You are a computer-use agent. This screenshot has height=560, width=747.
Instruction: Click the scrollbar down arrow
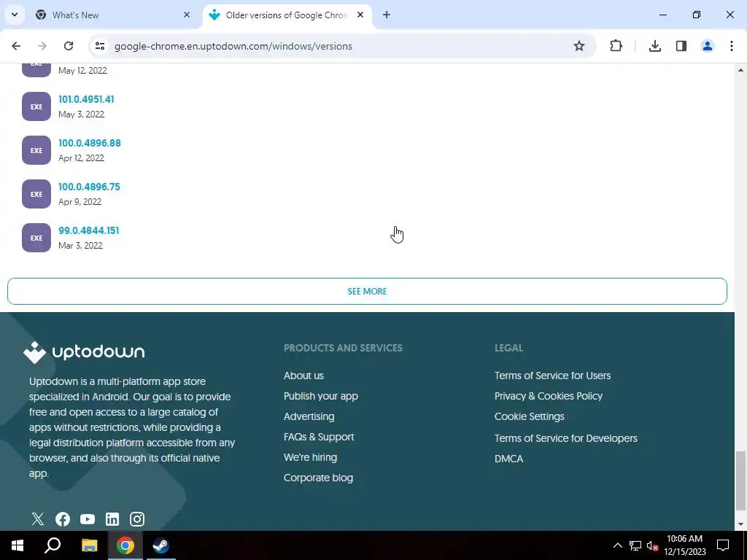pos(740,524)
